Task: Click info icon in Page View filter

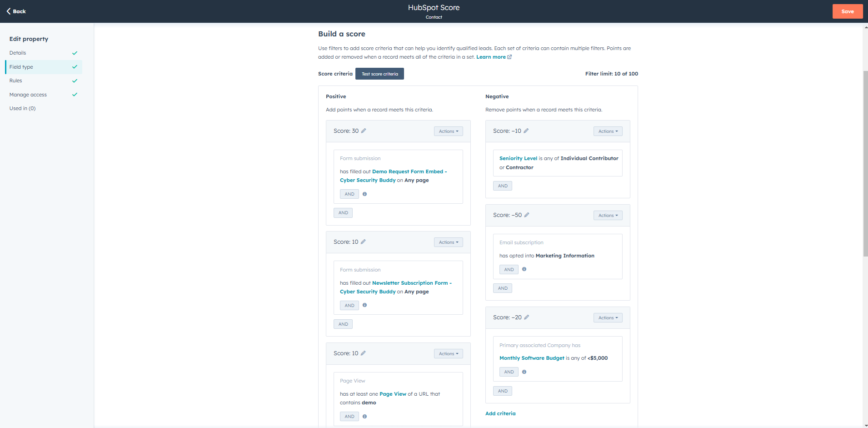Action: [364, 417]
